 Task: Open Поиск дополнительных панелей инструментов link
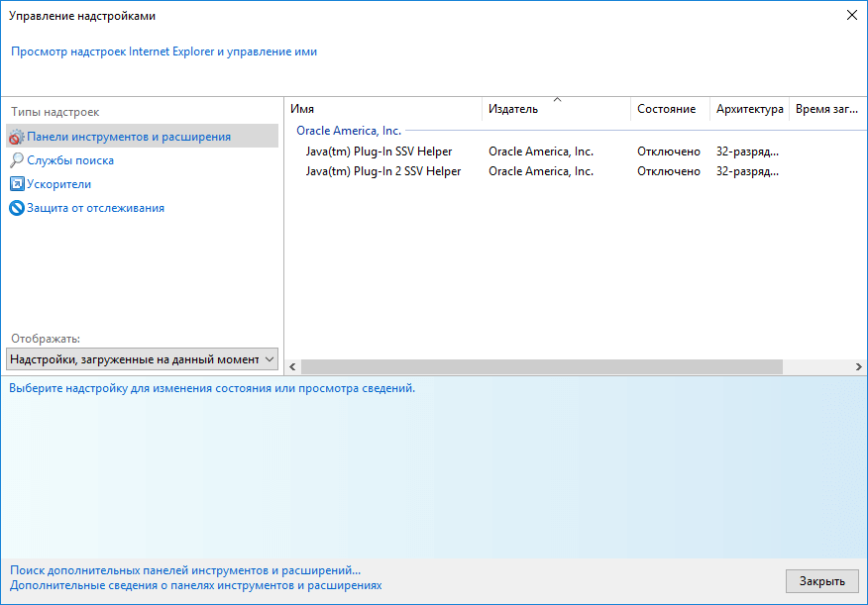[x=185, y=570]
